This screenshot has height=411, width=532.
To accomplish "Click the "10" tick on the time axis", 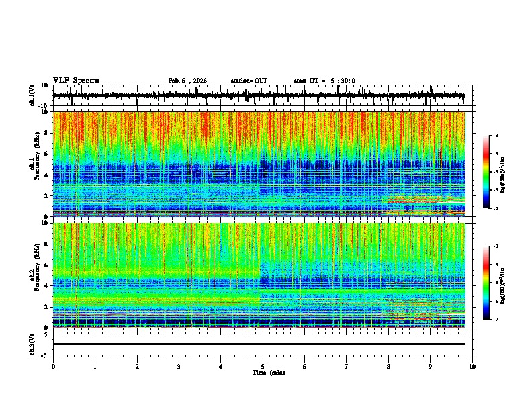I will 472,367.
